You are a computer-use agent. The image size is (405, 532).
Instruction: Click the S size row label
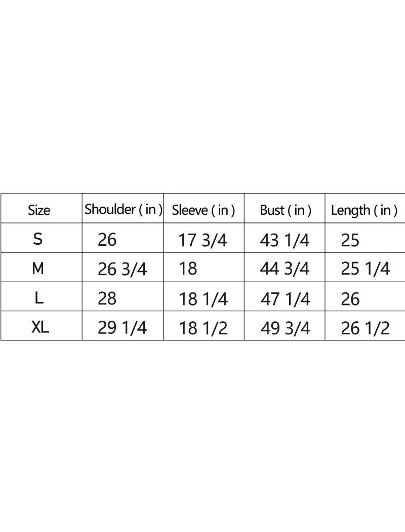pos(38,239)
